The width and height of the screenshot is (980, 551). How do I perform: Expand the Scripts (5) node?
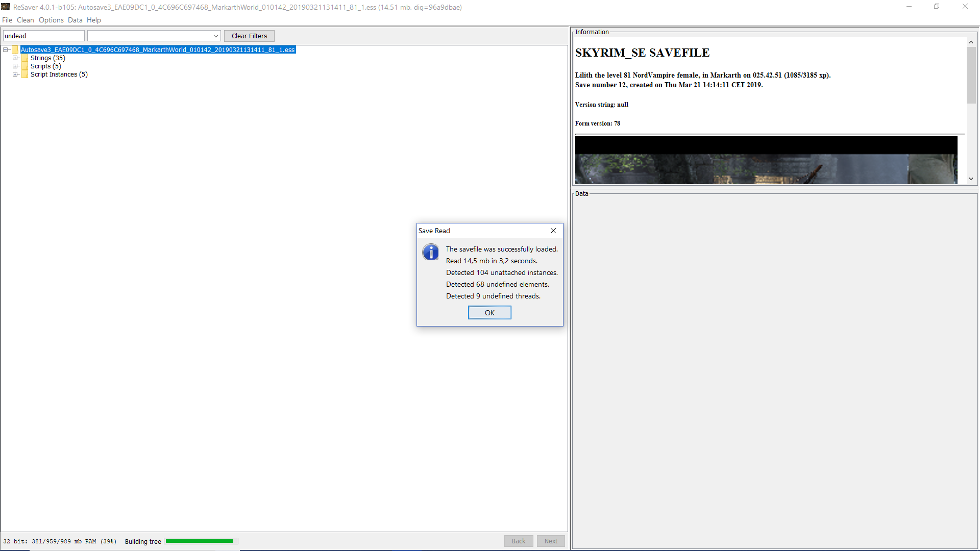15,66
